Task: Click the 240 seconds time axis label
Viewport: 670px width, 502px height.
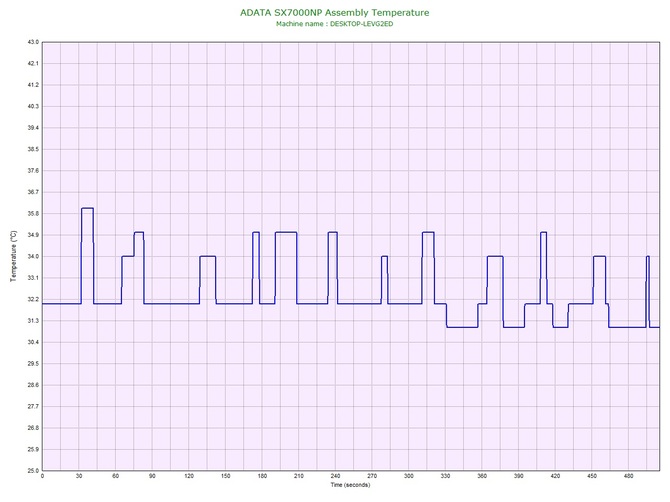Action: (x=335, y=476)
